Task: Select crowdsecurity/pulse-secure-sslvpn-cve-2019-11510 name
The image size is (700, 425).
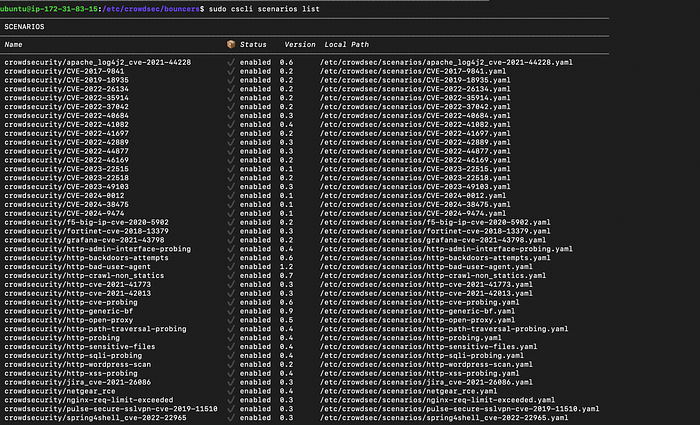Action: [111, 409]
